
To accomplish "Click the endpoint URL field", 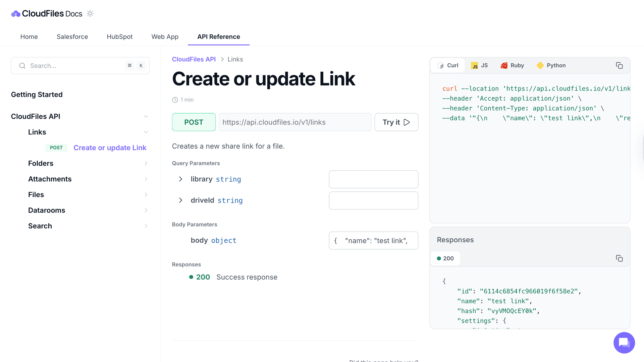I will pos(295,122).
